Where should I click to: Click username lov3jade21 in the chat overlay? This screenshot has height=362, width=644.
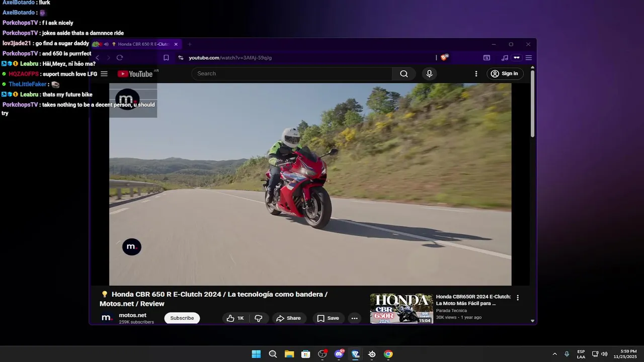17,43
